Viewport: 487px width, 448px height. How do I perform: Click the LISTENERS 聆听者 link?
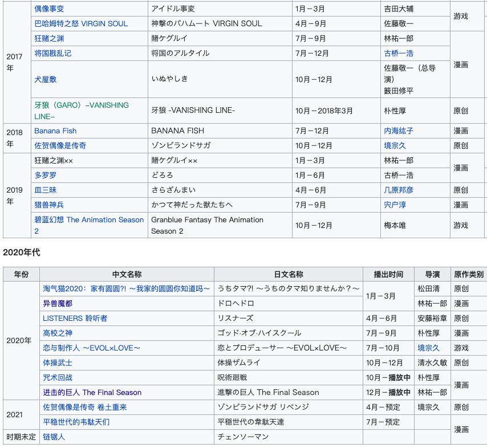[75, 318]
